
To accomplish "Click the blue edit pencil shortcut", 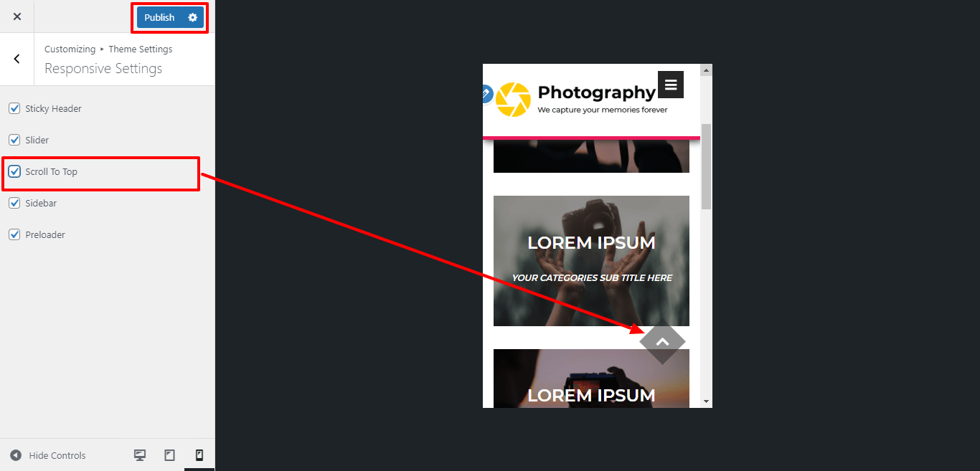I will (486, 94).
